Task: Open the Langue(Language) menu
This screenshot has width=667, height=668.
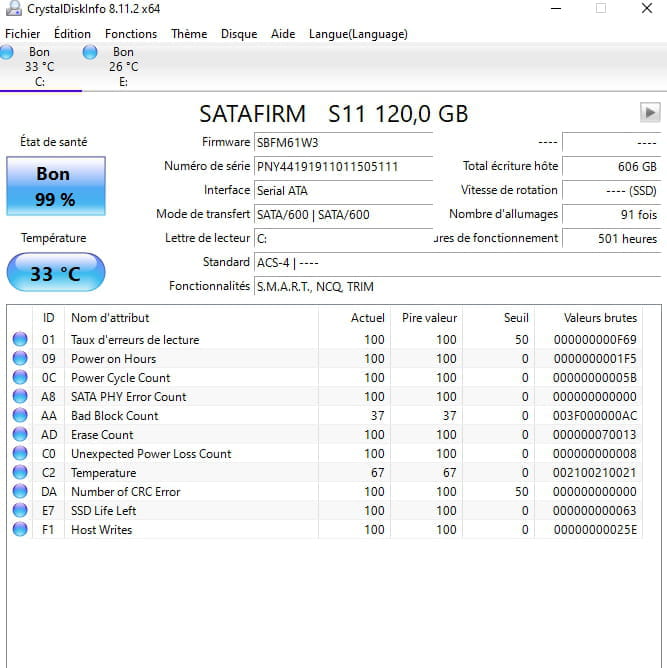Action: [358, 34]
